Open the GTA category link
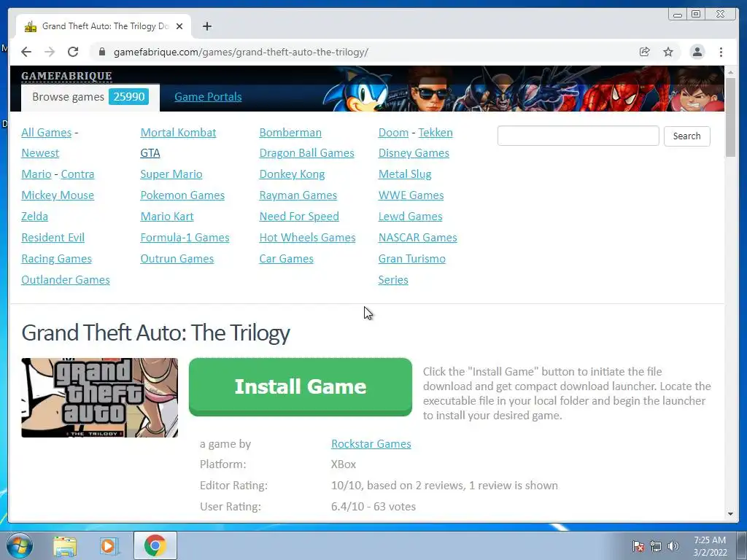Viewport: 747px width, 560px height. (150, 153)
